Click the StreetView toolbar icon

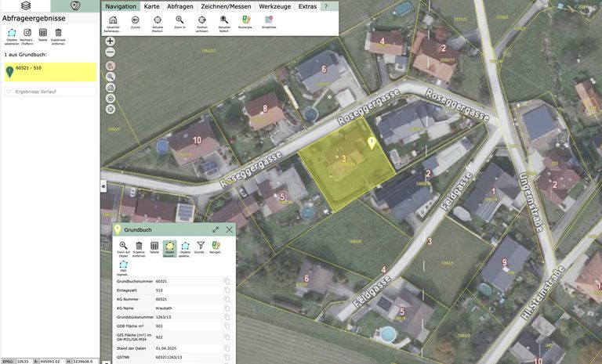(269, 21)
